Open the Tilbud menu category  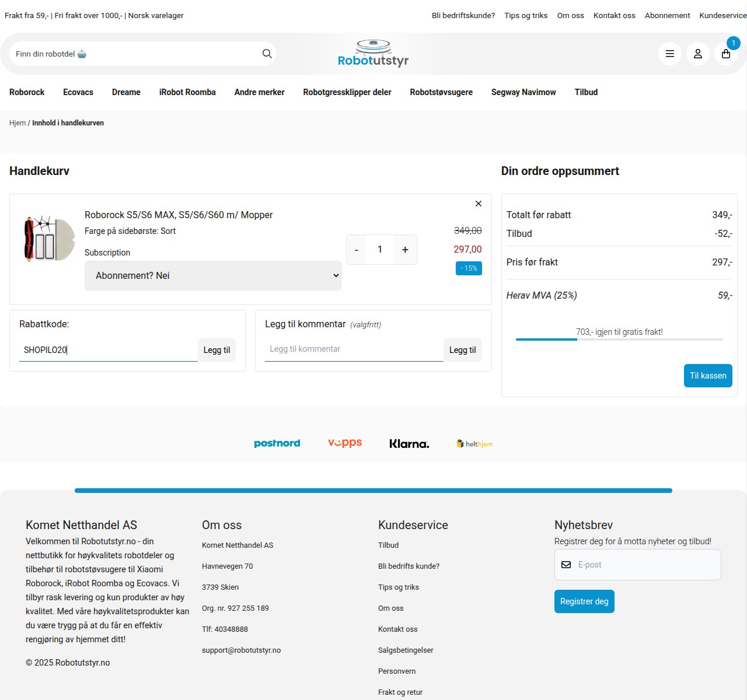pyautogui.click(x=586, y=92)
